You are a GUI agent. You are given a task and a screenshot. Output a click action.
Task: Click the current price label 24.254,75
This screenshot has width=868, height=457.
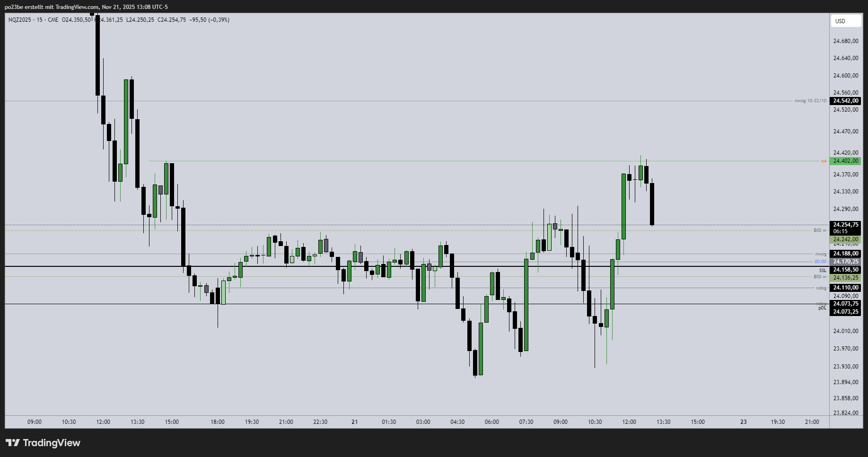845,225
